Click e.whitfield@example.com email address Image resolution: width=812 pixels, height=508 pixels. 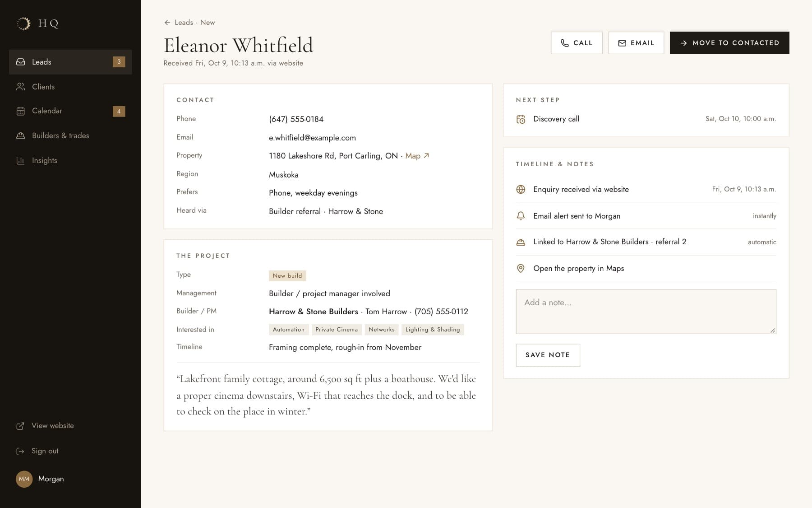pyautogui.click(x=312, y=138)
